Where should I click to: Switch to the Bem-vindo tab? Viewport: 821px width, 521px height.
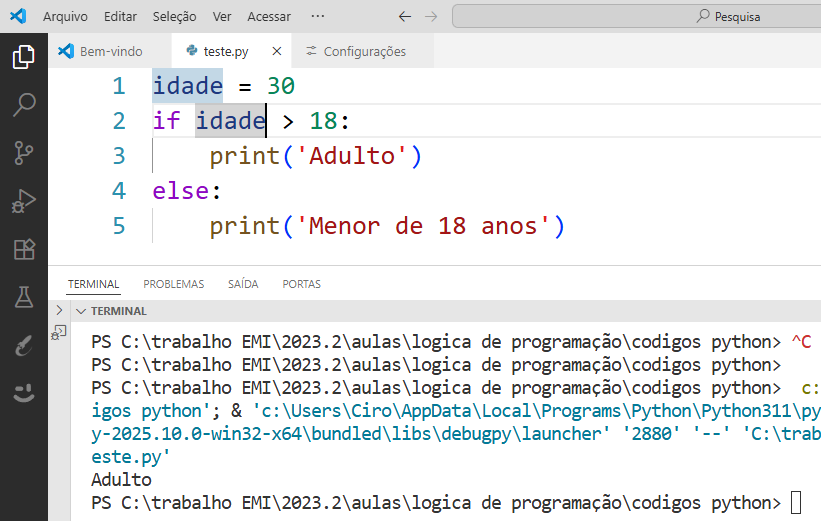pos(110,51)
